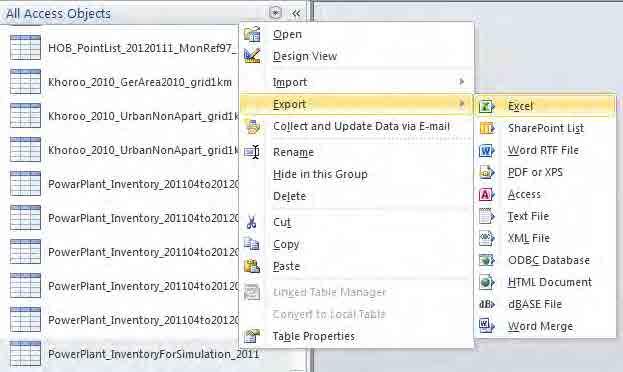This screenshot has width=623, height=372.
Task: Click table icon for PowerPlant_InventoryForSimulation_2011
Action: pyautogui.click(x=25, y=354)
